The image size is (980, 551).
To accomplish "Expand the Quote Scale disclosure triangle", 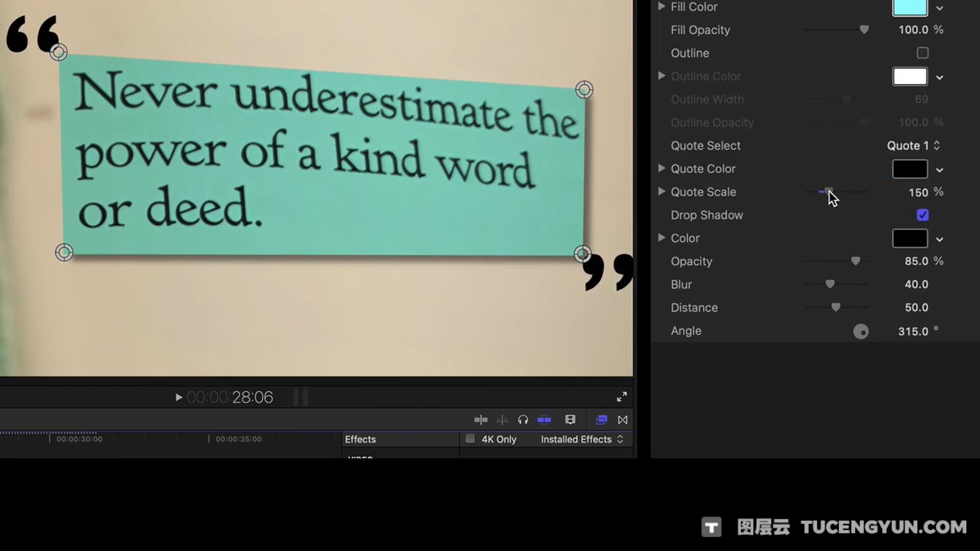I will point(661,191).
